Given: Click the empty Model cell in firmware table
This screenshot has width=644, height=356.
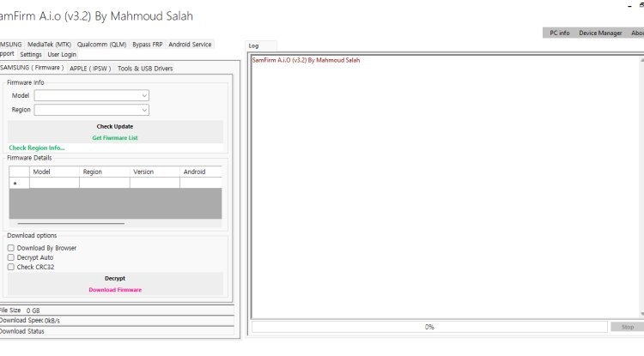Looking at the screenshot, I should (54, 183).
